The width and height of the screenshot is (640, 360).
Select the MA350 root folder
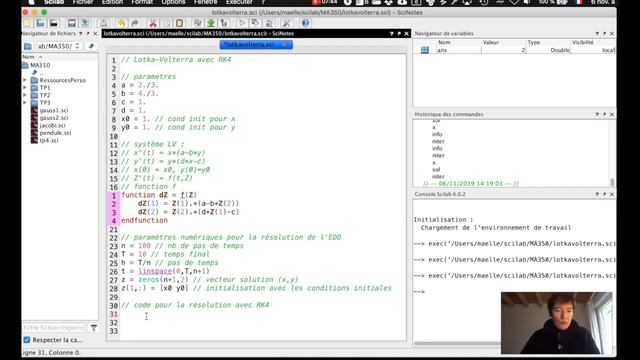point(40,65)
